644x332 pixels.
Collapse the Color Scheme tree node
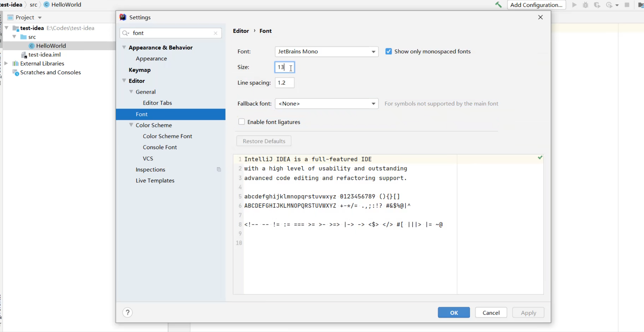[x=131, y=125]
